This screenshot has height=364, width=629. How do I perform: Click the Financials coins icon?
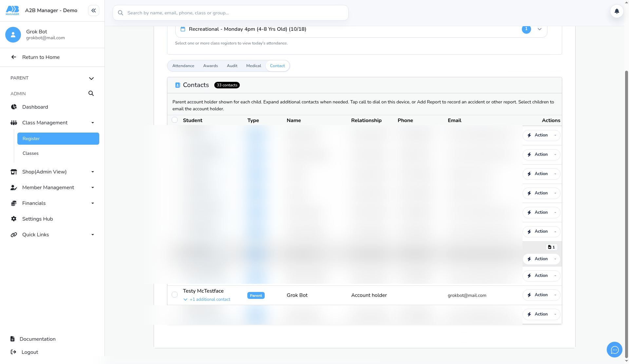click(x=14, y=203)
